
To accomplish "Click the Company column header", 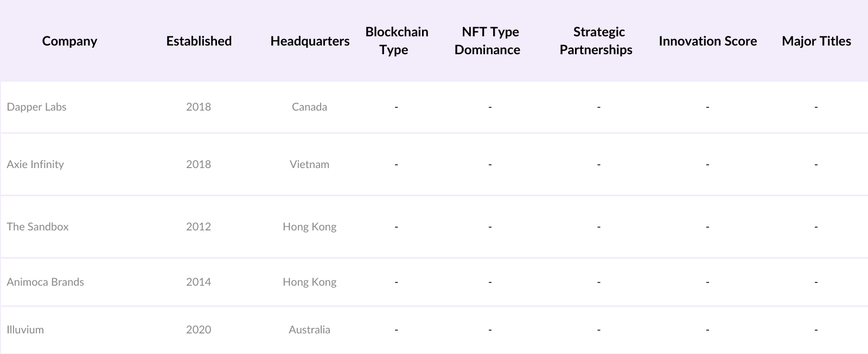I will (x=69, y=41).
